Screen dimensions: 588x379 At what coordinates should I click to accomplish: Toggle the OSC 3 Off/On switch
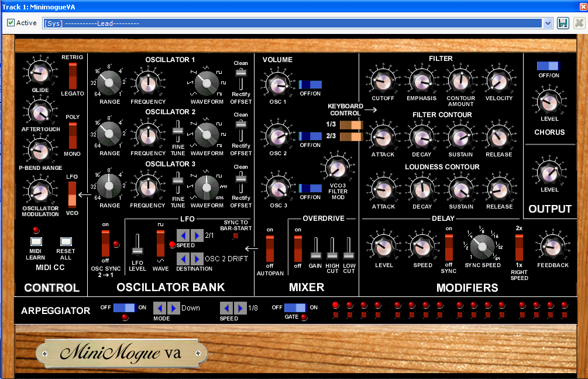(310, 188)
